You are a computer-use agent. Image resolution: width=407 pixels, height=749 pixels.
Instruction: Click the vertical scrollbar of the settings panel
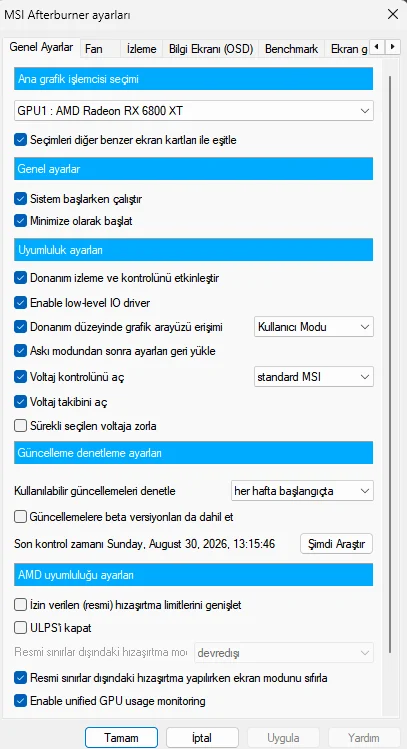(x=391, y=364)
